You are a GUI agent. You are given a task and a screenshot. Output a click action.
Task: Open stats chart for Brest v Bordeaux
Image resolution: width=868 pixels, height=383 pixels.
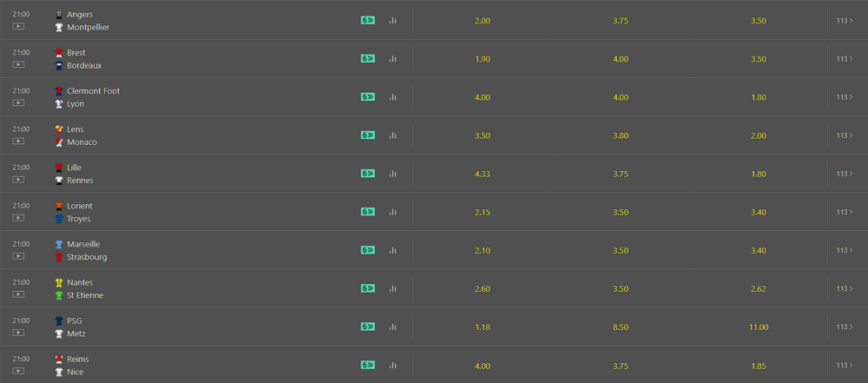(x=392, y=59)
